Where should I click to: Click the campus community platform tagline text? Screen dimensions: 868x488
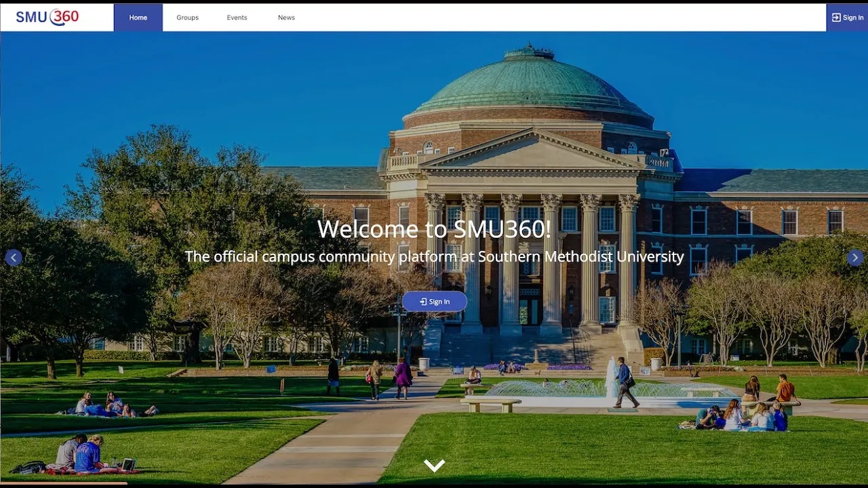click(434, 256)
